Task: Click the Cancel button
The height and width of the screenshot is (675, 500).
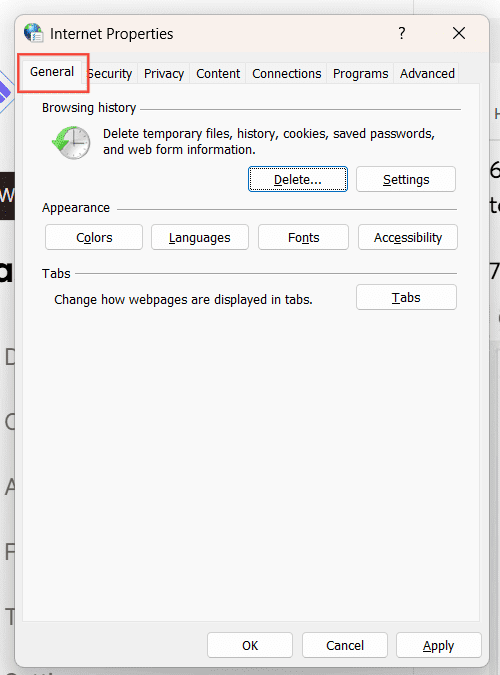Action: pyautogui.click(x=345, y=645)
